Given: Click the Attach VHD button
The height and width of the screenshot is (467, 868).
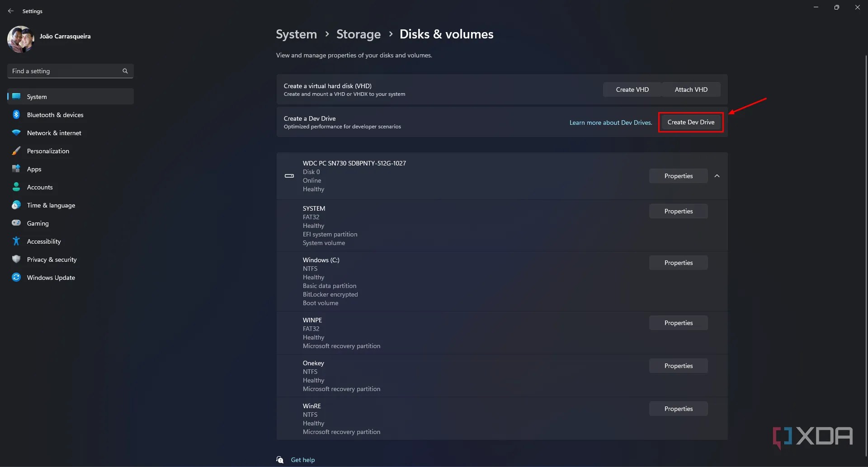Looking at the screenshot, I should 691,89.
